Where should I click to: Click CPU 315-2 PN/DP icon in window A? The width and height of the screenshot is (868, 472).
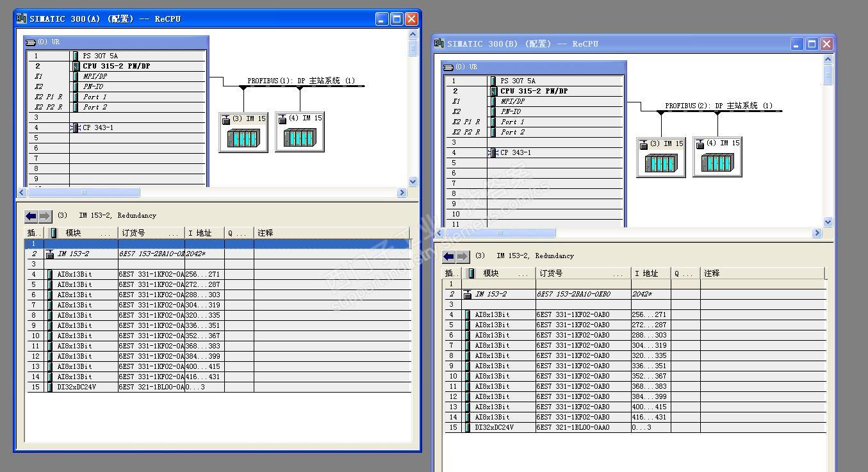pos(76,66)
